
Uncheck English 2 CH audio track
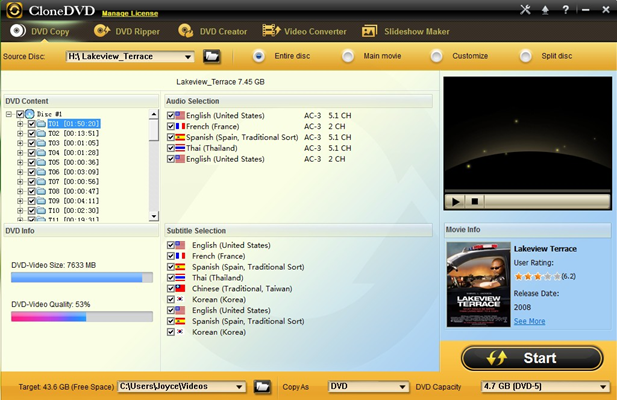coord(170,159)
